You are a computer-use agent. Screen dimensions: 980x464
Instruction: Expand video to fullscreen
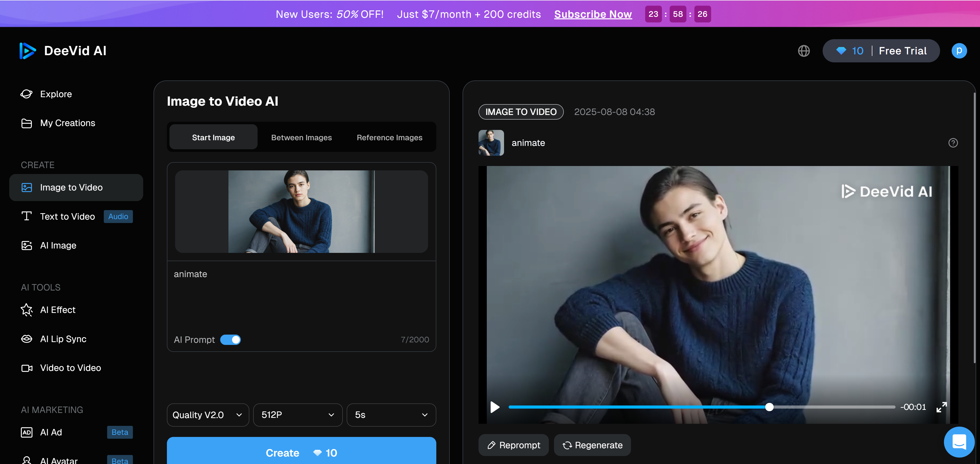[x=941, y=407]
